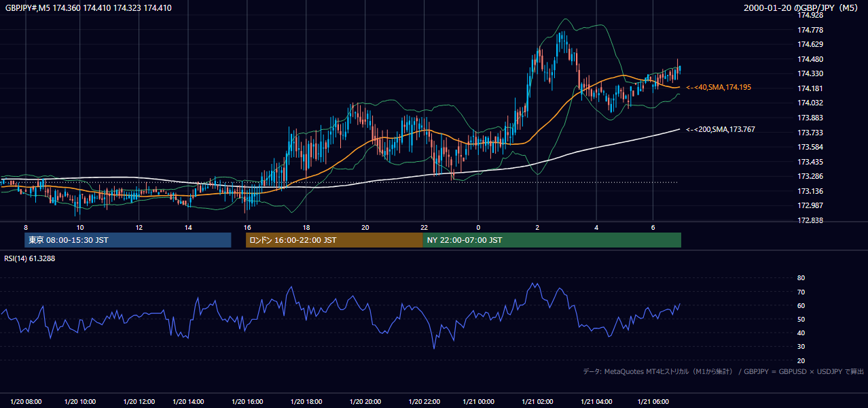Screen dimensions: 868x408
Task: Select the Tokyo 08:00-15:30 JST session bar
Action: click(128, 240)
